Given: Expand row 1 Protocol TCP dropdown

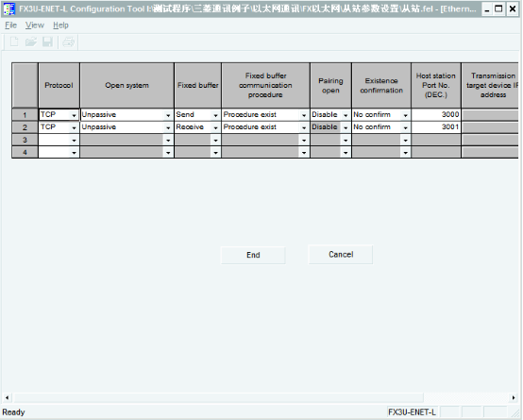Looking at the screenshot, I should click(x=74, y=115).
